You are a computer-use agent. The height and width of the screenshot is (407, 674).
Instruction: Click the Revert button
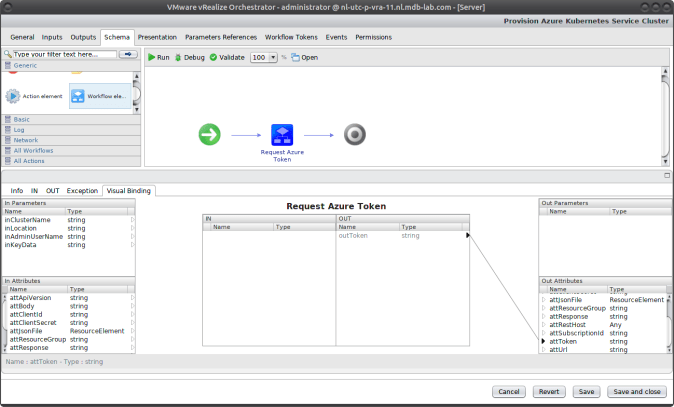pos(547,392)
